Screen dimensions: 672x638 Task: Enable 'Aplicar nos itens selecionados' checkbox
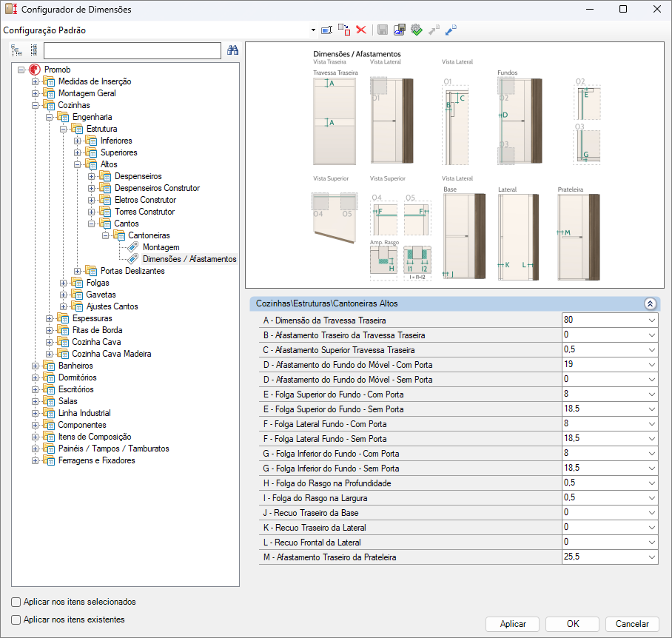tap(16, 602)
